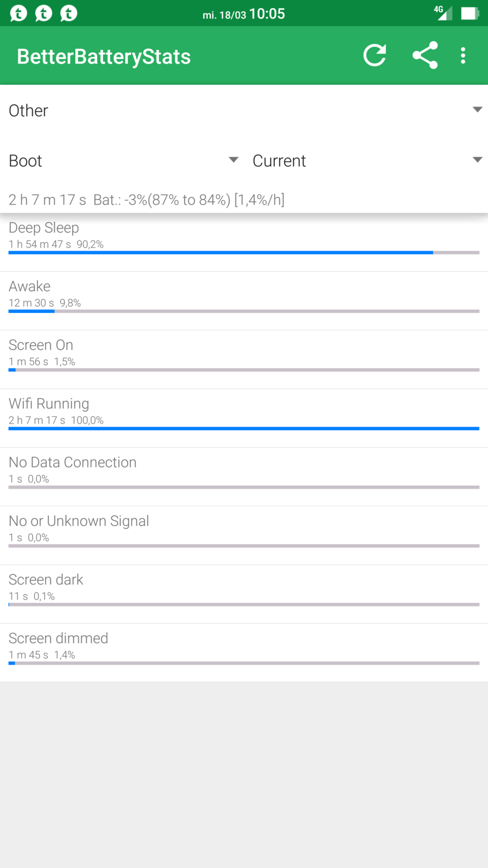This screenshot has width=488, height=868.
Task: Tap the 4G signal indicator
Action: 443,12
